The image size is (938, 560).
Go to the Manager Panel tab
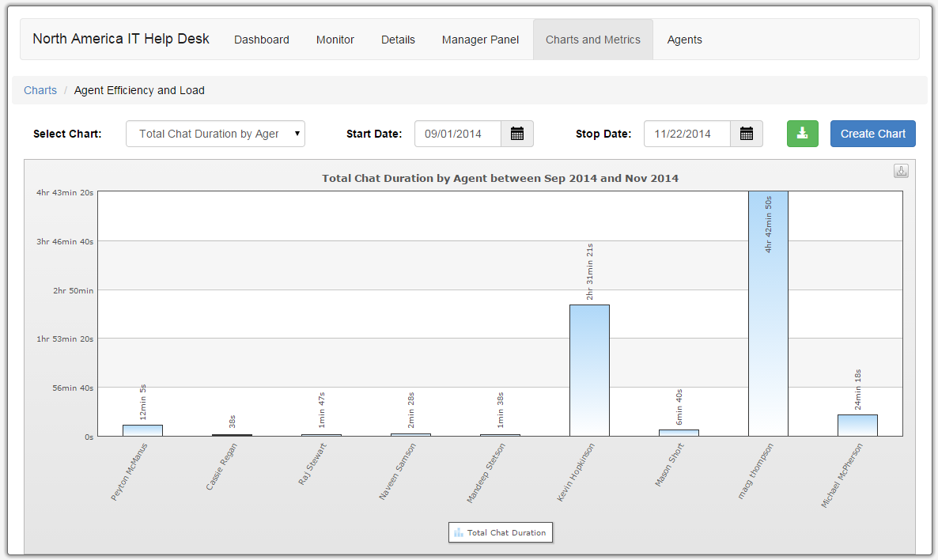(x=480, y=40)
